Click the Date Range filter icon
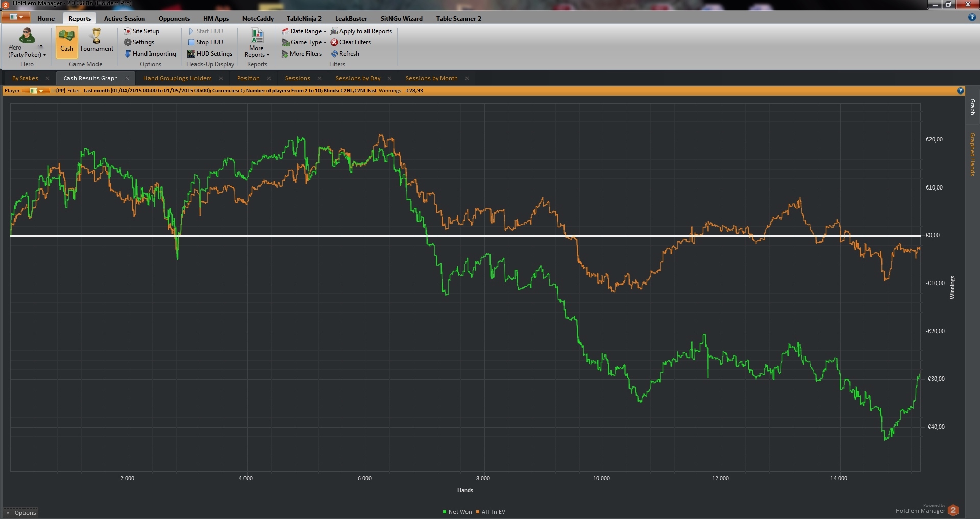The width and height of the screenshot is (980, 519). click(285, 31)
